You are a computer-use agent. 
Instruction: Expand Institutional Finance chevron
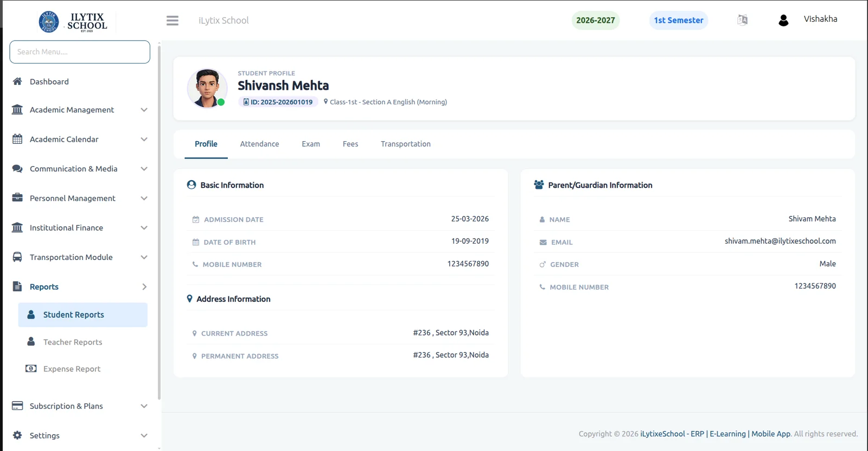click(x=144, y=227)
